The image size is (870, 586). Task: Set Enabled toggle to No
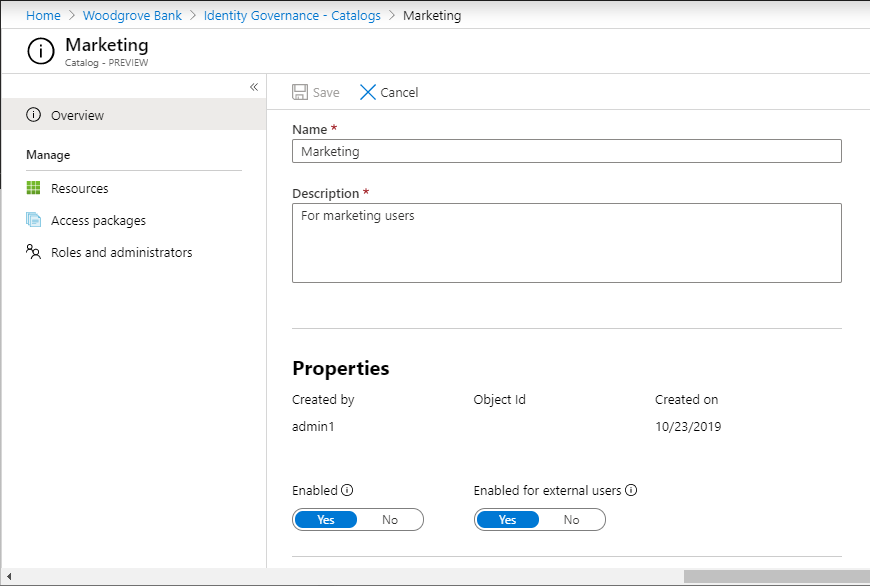pyautogui.click(x=390, y=519)
